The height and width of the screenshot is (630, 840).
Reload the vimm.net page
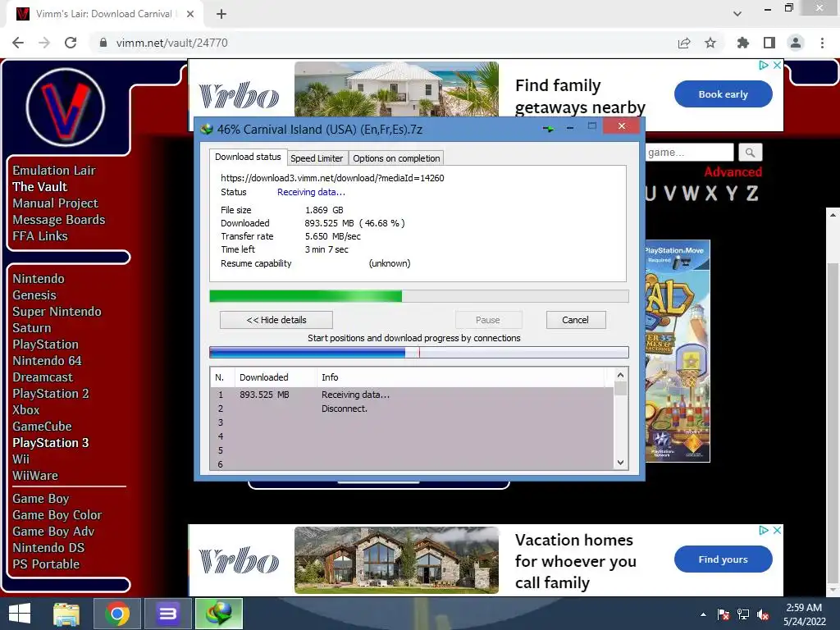pyautogui.click(x=71, y=43)
